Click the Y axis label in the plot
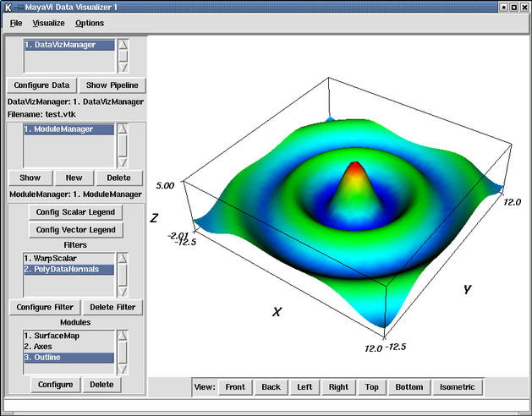 click(468, 289)
